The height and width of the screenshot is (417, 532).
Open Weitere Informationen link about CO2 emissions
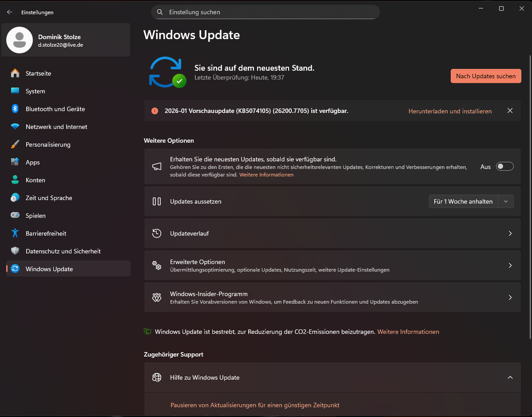[x=408, y=332]
